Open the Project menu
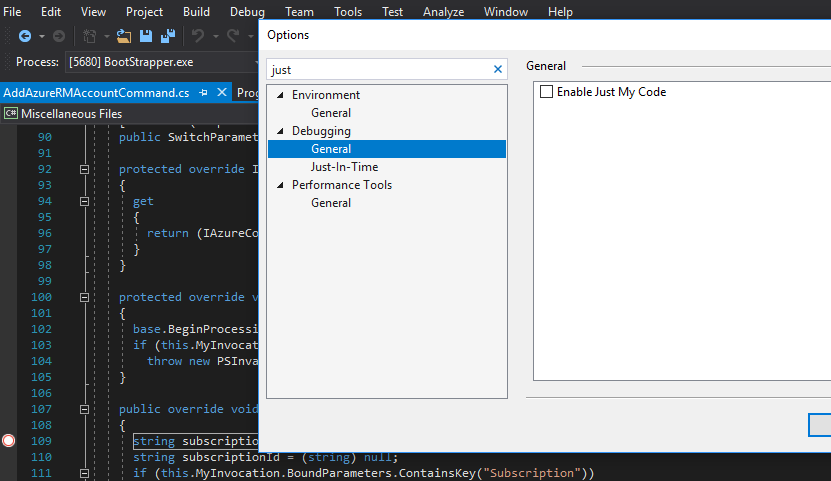The width and height of the screenshot is (831, 481). [x=144, y=12]
